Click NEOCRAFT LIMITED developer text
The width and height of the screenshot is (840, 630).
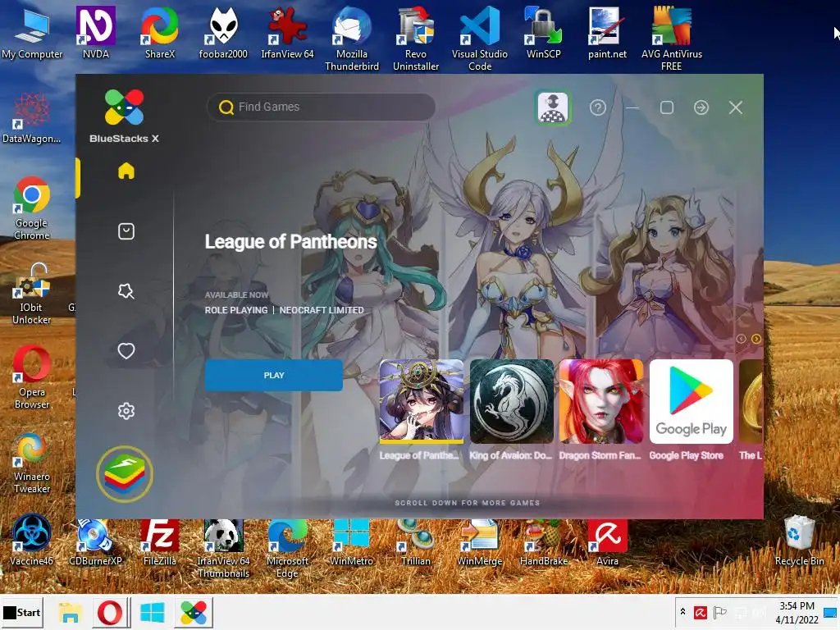[x=322, y=310]
